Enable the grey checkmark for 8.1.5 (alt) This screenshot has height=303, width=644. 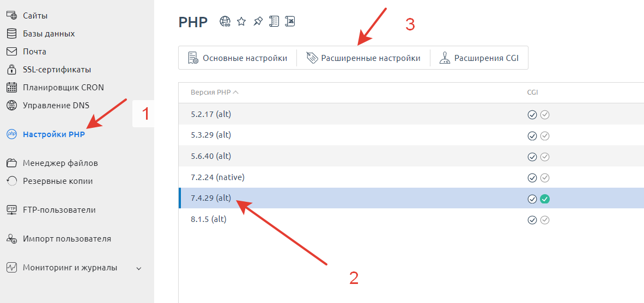click(545, 220)
